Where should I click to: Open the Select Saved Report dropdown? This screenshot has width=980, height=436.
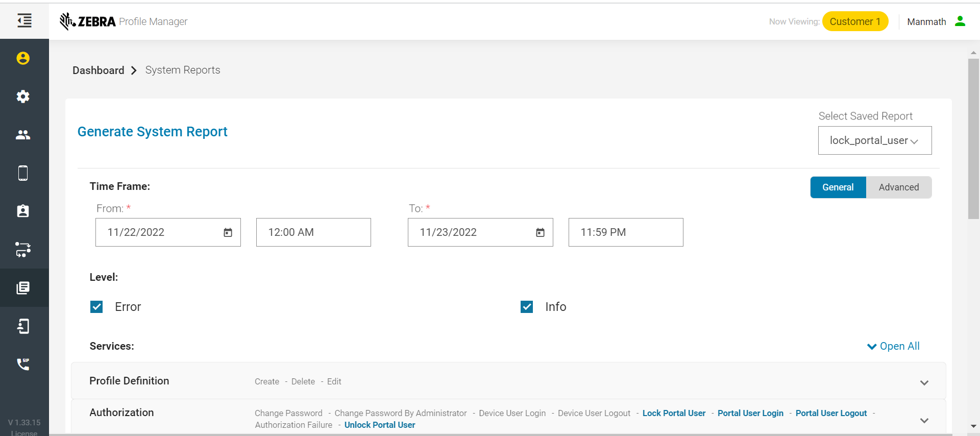[x=874, y=140]
